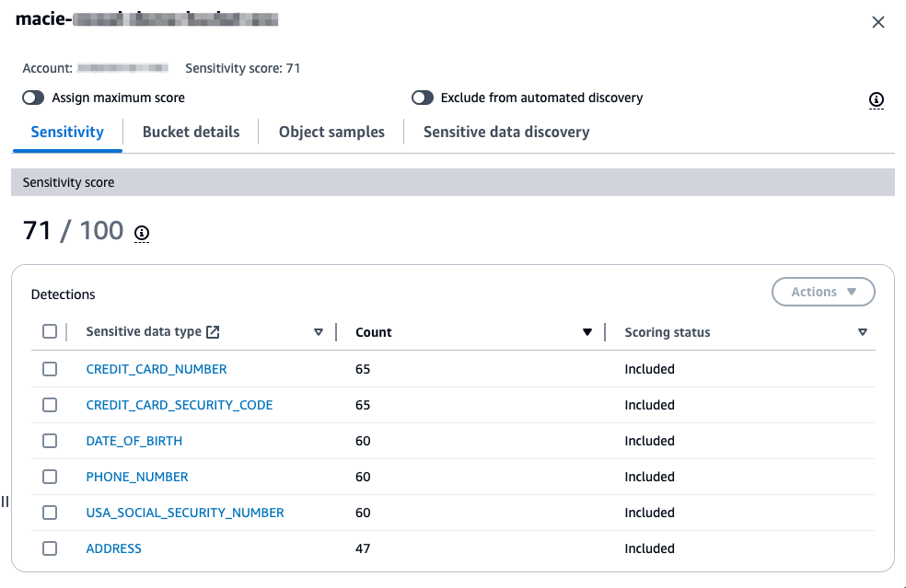Check the DATE_OF_BIRTH row checkbox
The image size is (906, 588).
50,440
